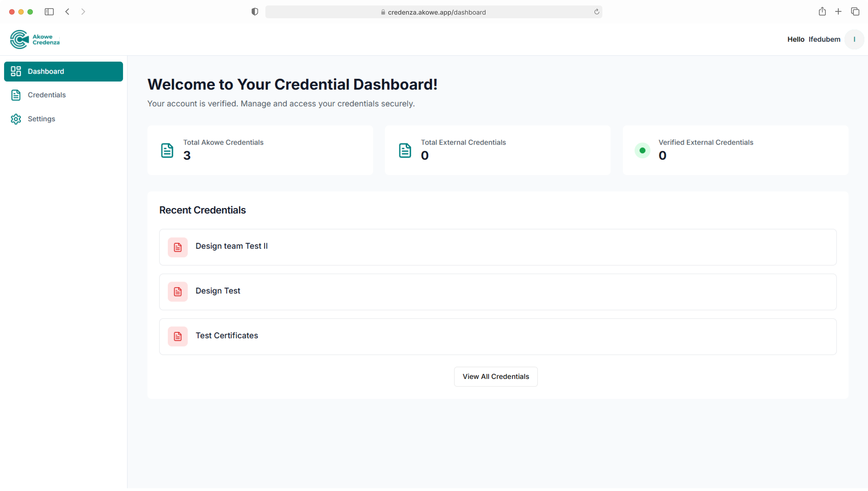Open the Credentials section in sidebar
The width and height of the screenshot is (868, 491).
(47, 95)
